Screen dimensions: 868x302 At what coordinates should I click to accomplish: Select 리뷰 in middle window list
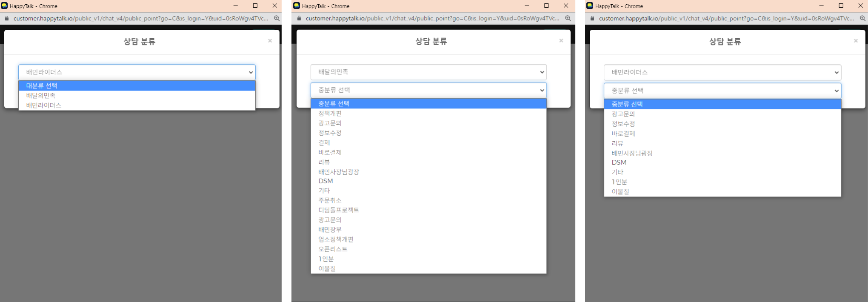[x=428, y=162]
